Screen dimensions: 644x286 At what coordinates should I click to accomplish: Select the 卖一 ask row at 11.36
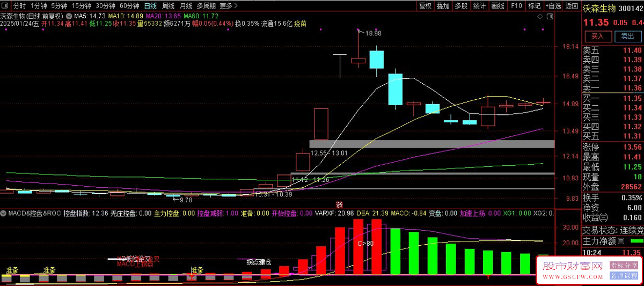tap(613, 88)
